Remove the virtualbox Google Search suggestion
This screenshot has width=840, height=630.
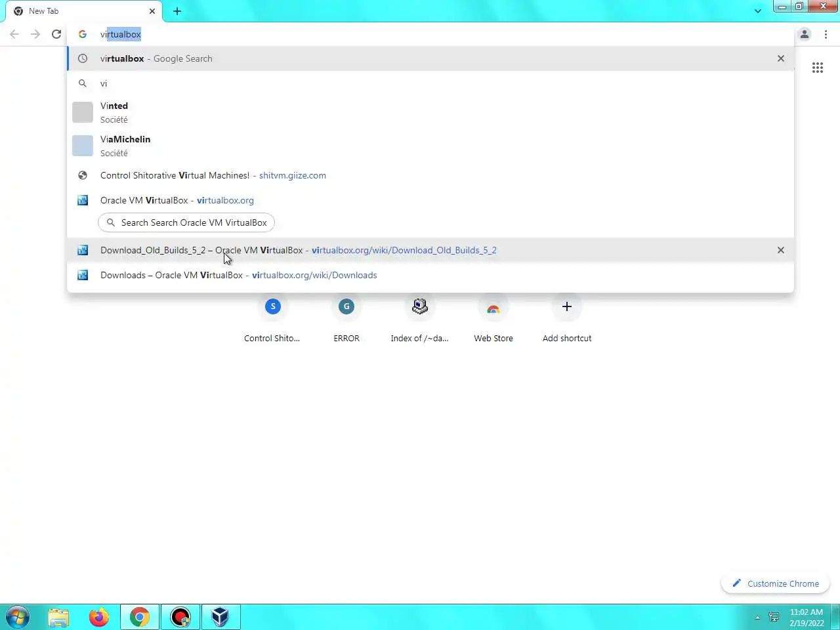pyautogui.click(x=781, y=58)
